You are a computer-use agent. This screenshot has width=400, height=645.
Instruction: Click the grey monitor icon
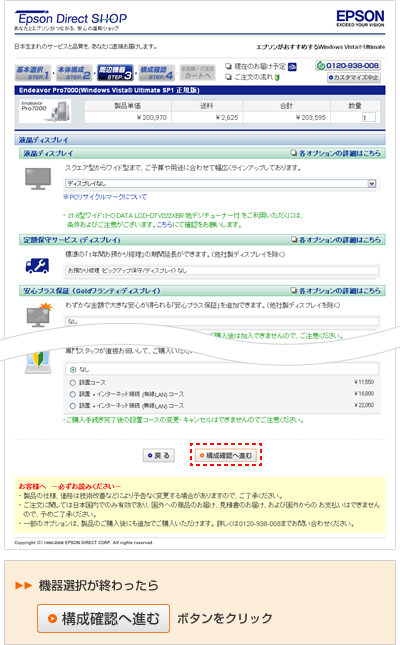point(38,179)
